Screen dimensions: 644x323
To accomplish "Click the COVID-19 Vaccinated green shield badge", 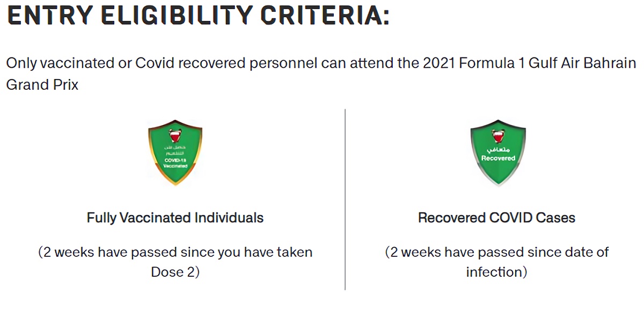I will click(175, 153).
